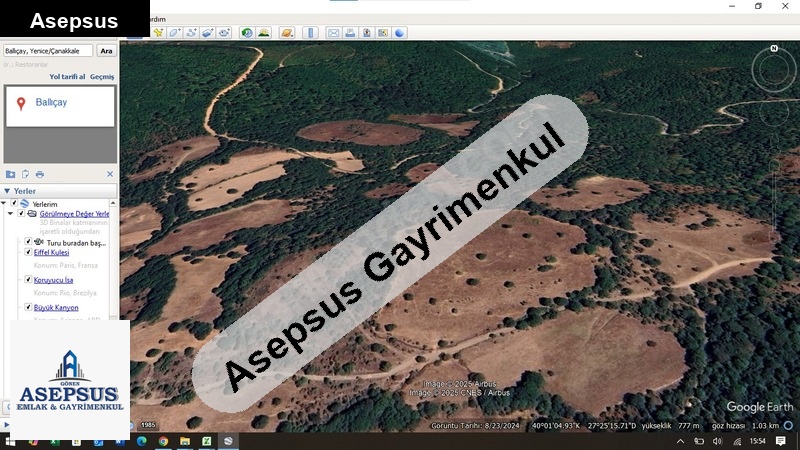Collapse the Yerlerim tree node
The width and height of the screenshot is (800, 450).
pyautogui.click(x=5, y=204)
